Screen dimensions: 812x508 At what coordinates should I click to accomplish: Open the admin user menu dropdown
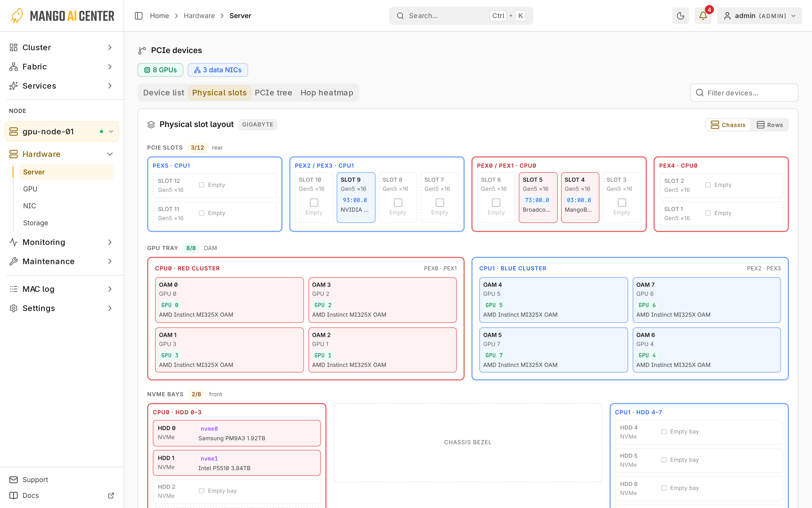(x=760, y=16)
